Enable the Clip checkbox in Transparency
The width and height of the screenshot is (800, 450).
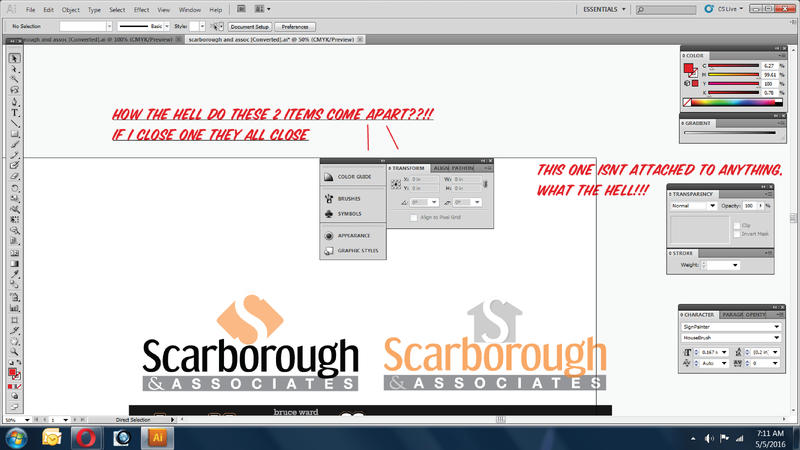(736, 225)
